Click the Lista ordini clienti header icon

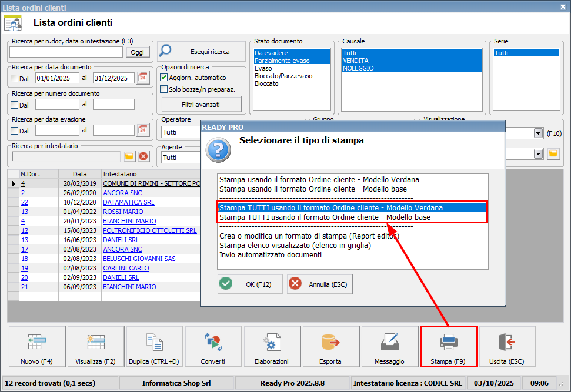click(13, 23)
